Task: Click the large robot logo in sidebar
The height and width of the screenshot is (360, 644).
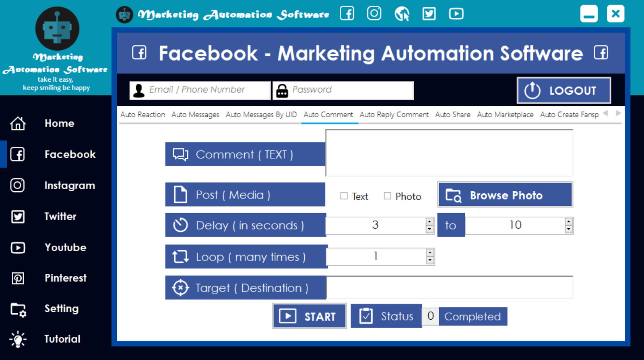Action: click(57, 29)
